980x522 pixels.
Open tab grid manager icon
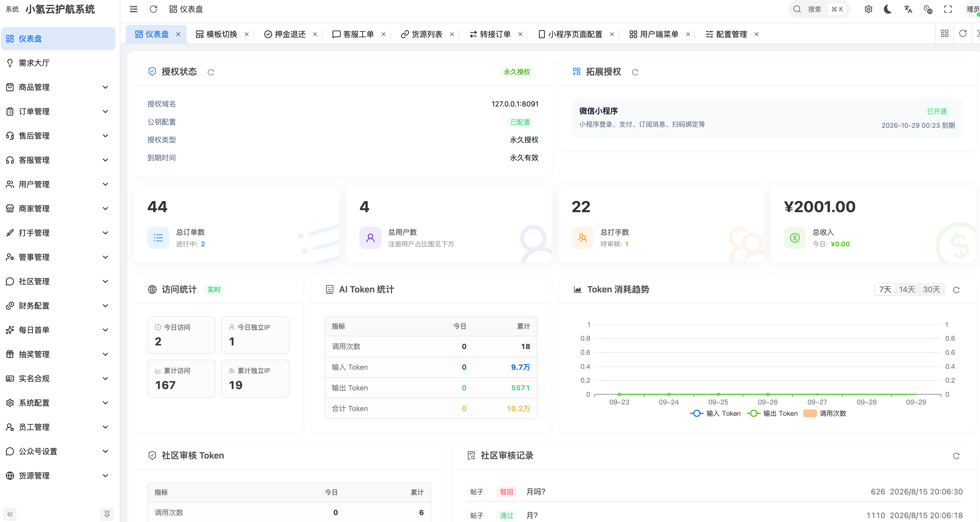coord(945,33)
